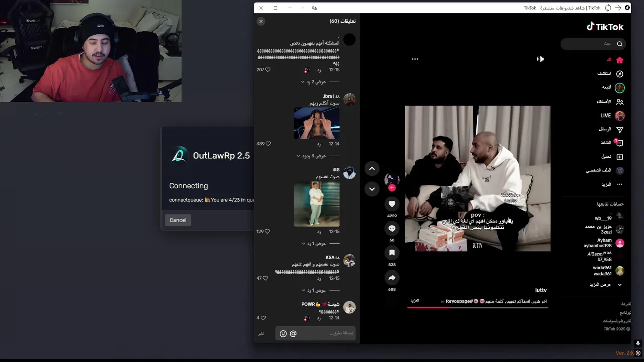Click microphone icon at bottom right corner

click(x=638, y=344)
